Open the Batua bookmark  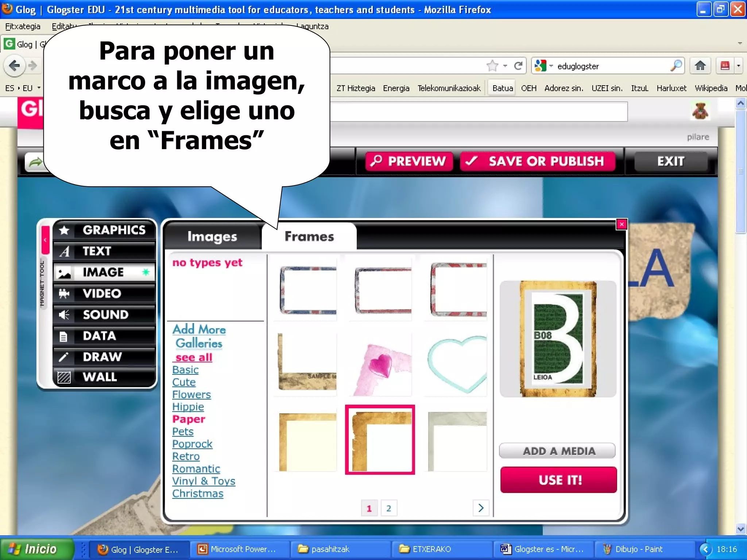point(502,88)
